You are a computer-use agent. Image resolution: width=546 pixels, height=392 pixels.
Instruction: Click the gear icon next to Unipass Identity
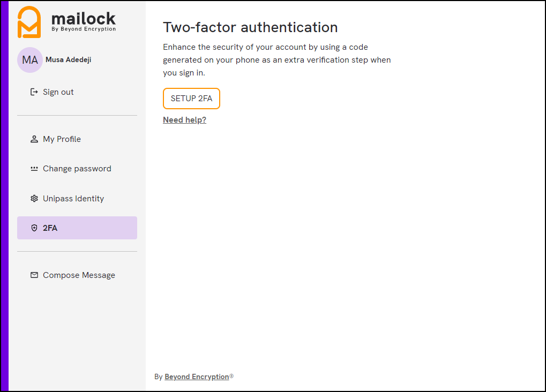pos(34,198)
